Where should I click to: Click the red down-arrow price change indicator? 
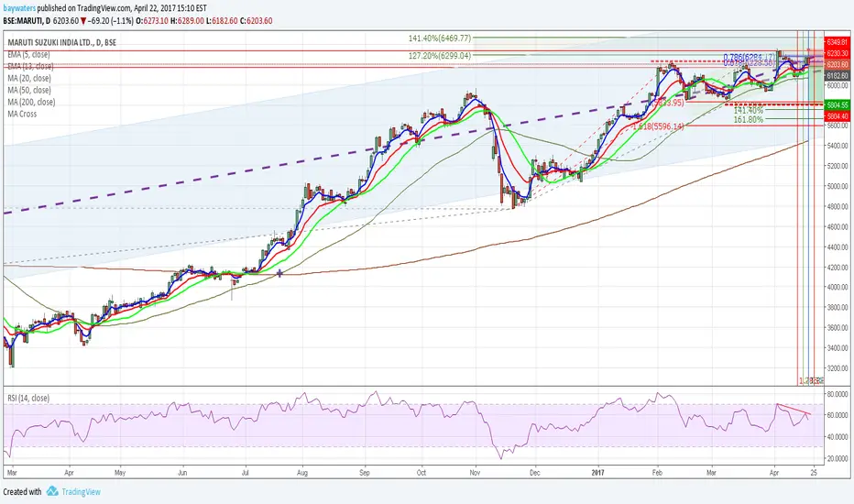click(x=83, y=21)
